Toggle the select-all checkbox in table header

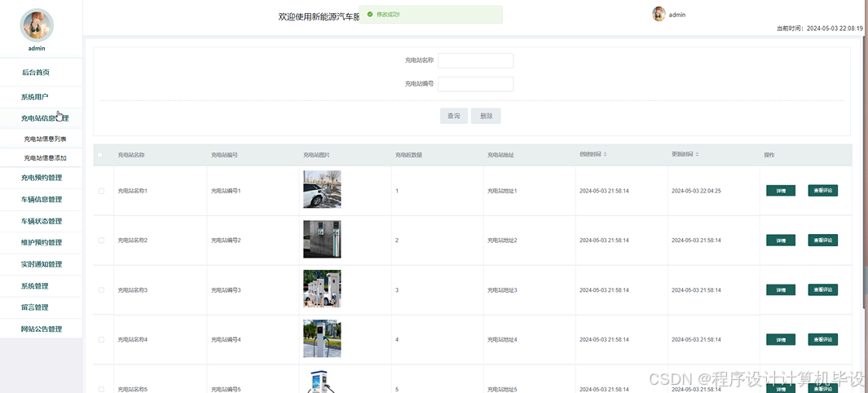pos(100,155)
